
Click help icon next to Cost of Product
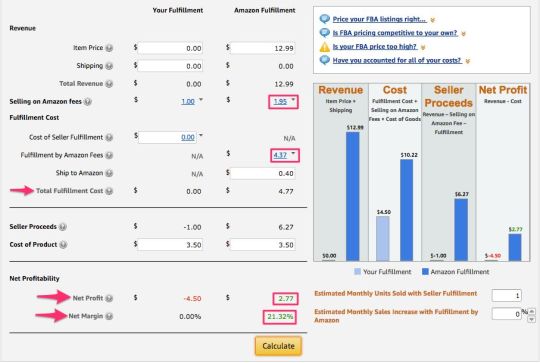(63, 245)
